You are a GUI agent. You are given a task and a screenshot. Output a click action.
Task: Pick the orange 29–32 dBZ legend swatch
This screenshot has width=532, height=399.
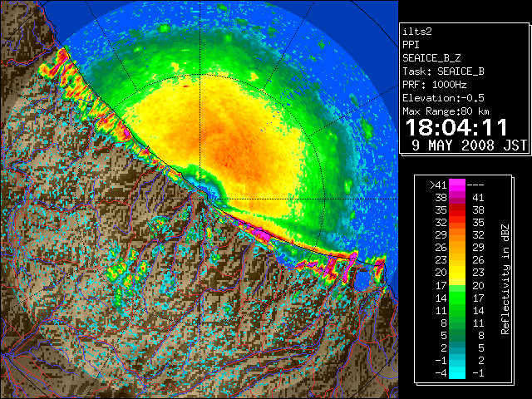click(457, 235)
